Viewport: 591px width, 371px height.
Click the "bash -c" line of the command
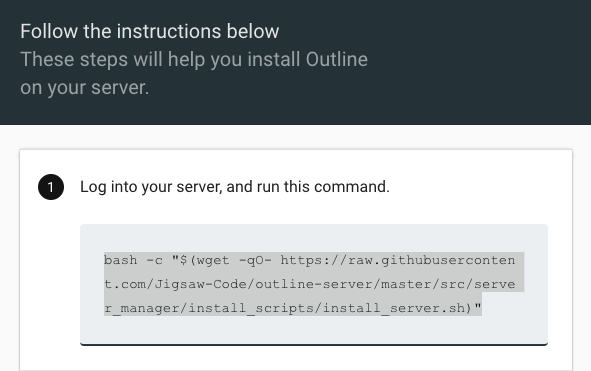pos(309,260)
